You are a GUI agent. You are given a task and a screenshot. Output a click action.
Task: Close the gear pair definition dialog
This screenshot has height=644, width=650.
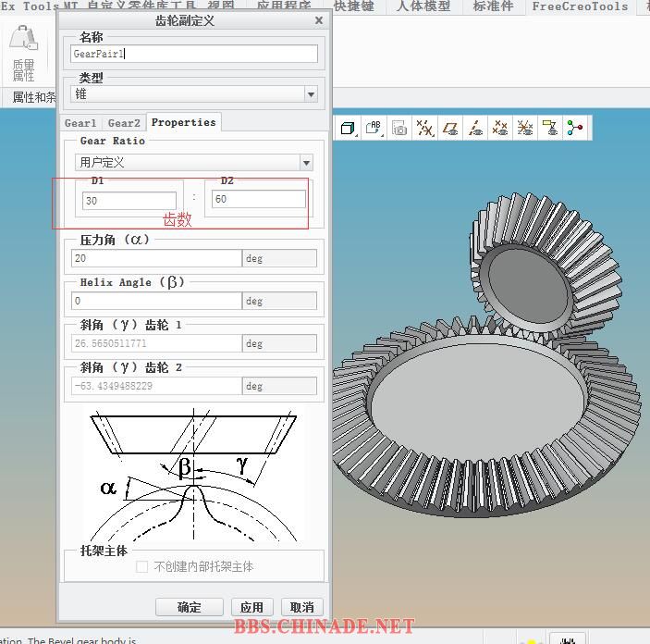[319, 20]
